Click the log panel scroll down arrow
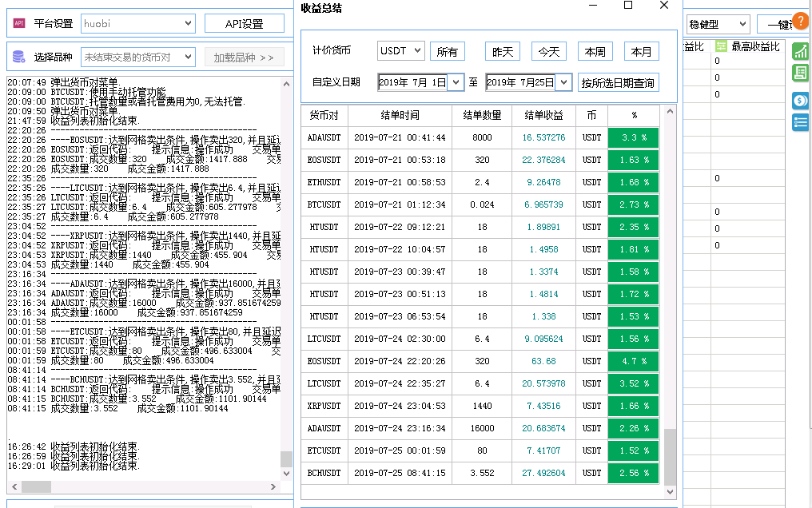 pos(286,474)
